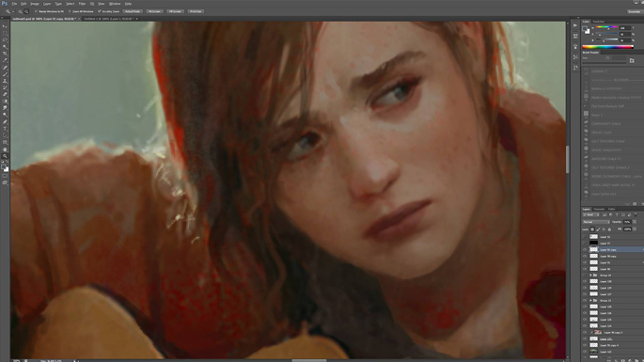The width and height of the screenshot is (644, 362).
Task: Select the Eyedropper tool in the toolbar
Action: point(5,60)
